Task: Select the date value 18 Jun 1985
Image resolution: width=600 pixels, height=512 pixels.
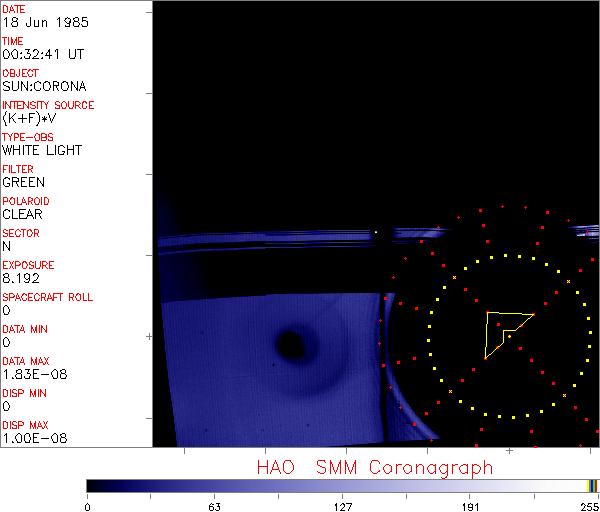Action: pos(37,22)
